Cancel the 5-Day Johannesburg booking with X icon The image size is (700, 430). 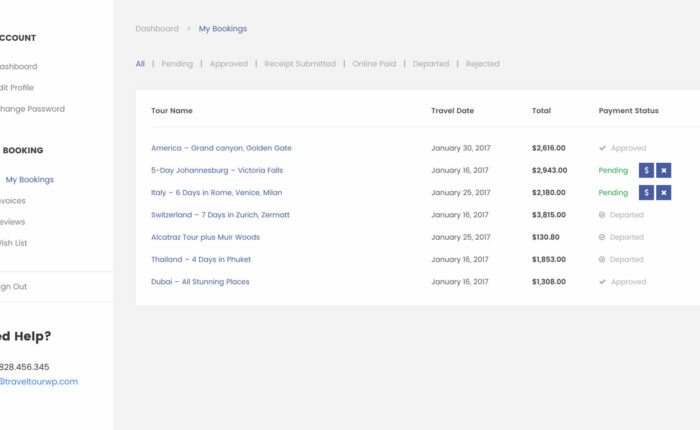[664, 170]
